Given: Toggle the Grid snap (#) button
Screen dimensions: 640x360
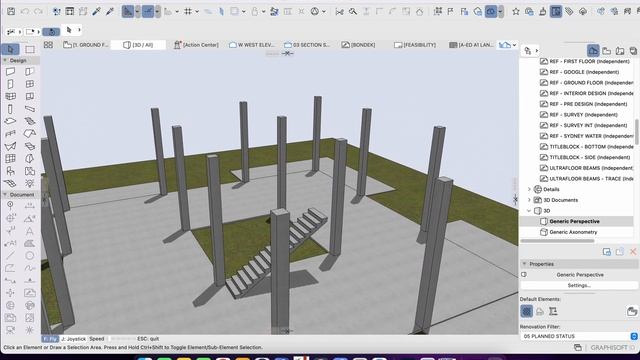Looking at the screenshot, I should click(188, 11).
